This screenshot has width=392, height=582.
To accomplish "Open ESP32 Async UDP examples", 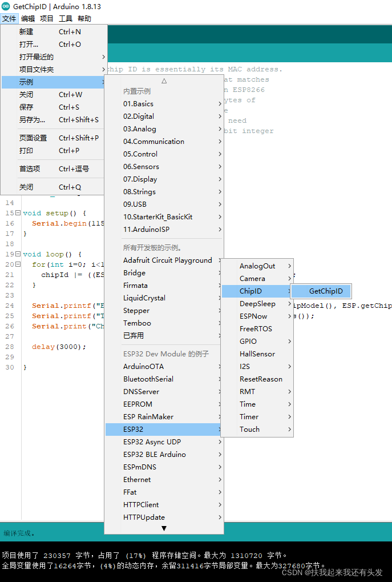I will pyautogui.click(x=164, y=442).
